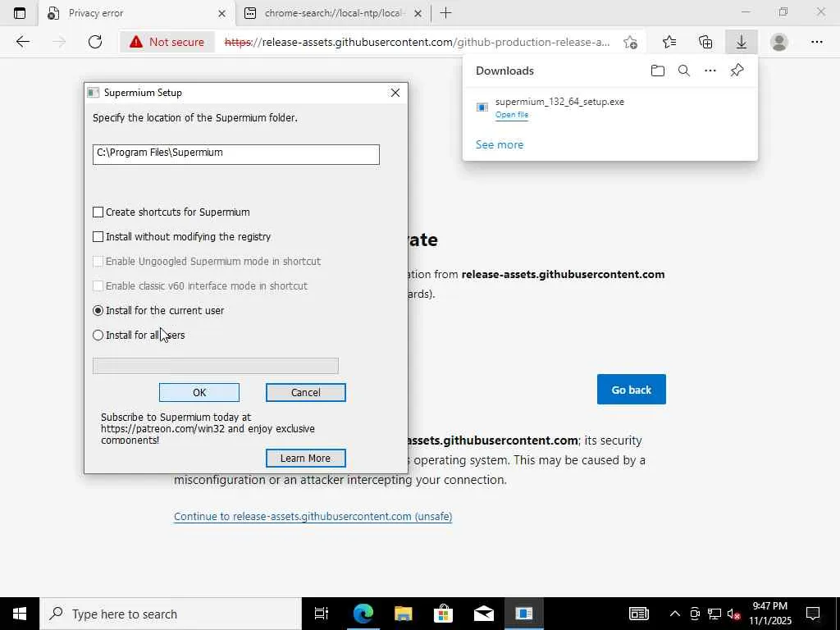
Task: Close the Privacy error tab
Action: click(x=221, y=13)
